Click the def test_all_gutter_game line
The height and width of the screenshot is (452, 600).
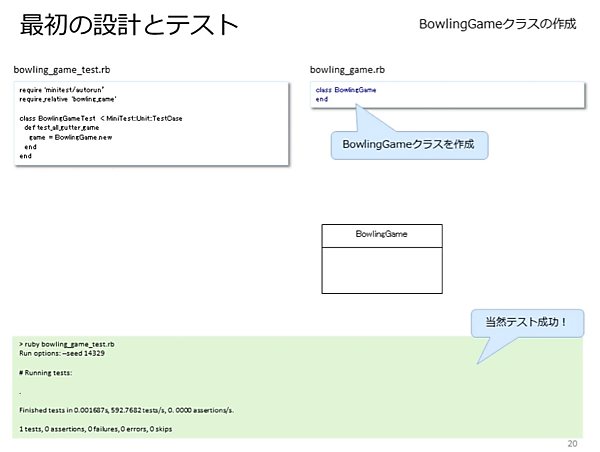point(62,127)
